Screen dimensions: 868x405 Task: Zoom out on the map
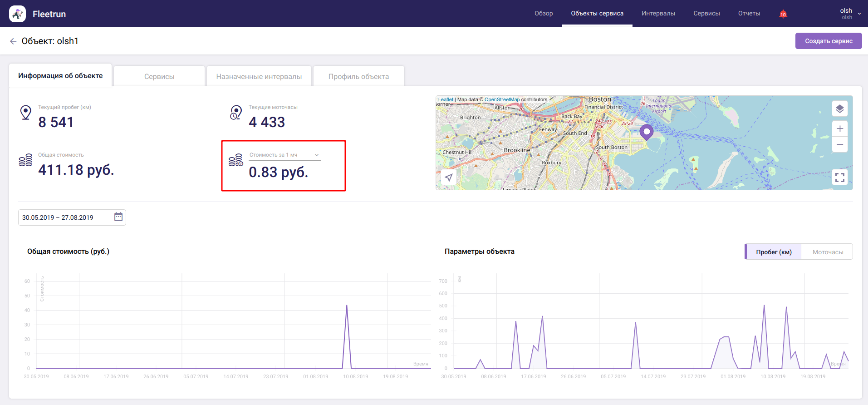click(839, 145)
